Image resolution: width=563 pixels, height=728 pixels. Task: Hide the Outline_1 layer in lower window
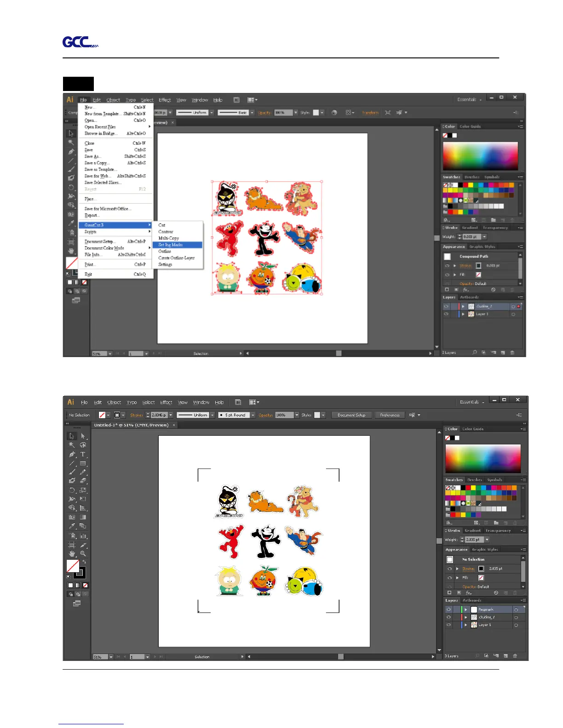click(x=448, y=617)
